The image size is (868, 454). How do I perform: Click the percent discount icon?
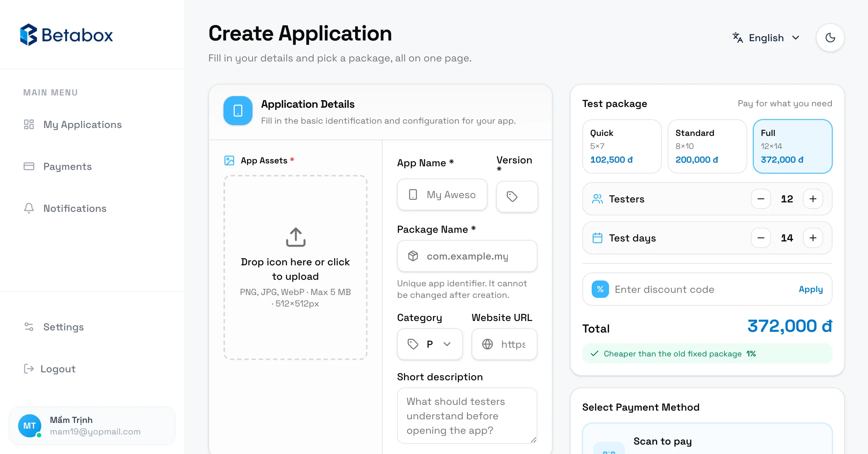click(x=600, y=289)
